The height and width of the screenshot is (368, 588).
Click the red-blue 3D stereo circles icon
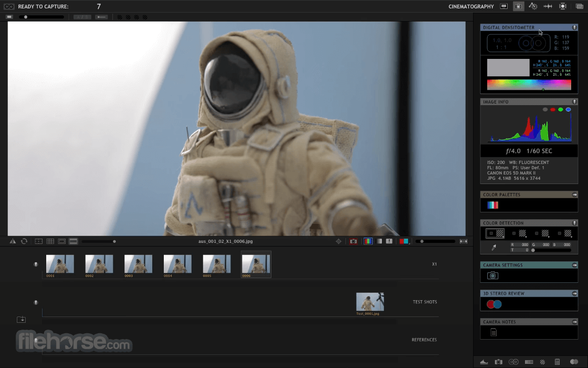coord(494,304)
